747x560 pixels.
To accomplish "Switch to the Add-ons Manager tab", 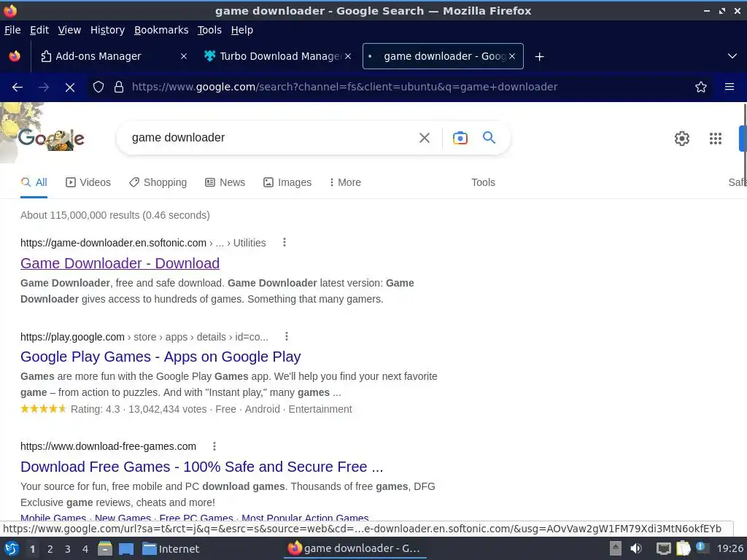I will [x=112, y=56].
